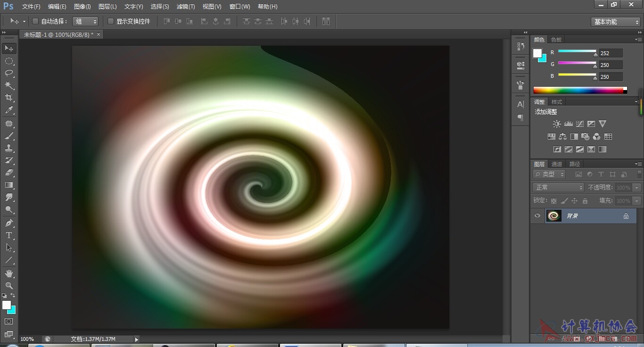Select the Lasso tool
644x347 pixels.
tap(9, 73)
